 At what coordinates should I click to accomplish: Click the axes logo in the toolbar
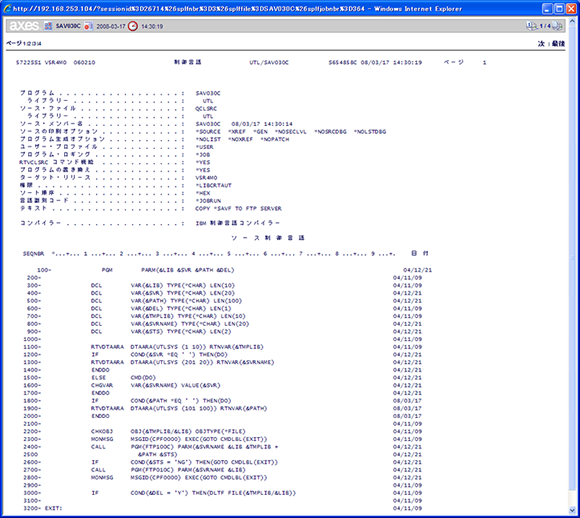(x=24, y=26)
